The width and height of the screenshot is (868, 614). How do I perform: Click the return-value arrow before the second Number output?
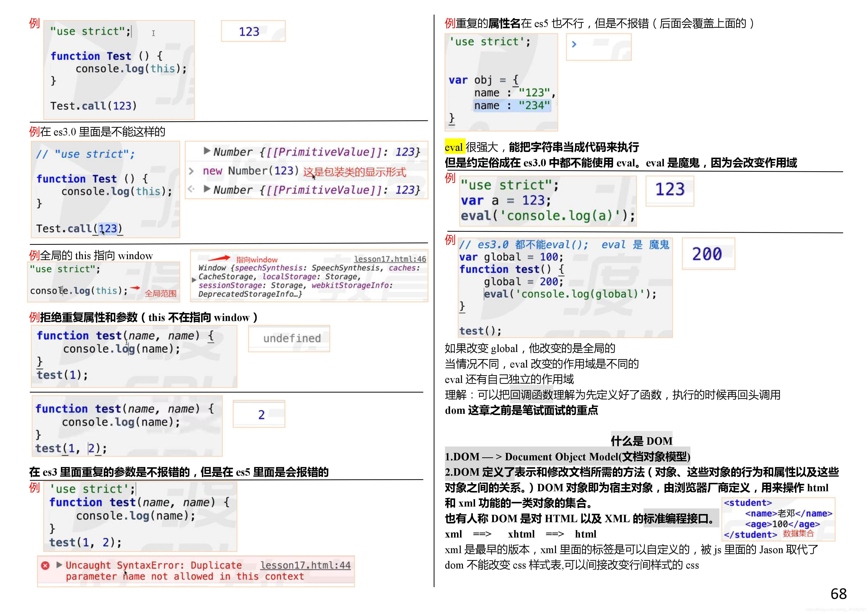click(191, 189)
